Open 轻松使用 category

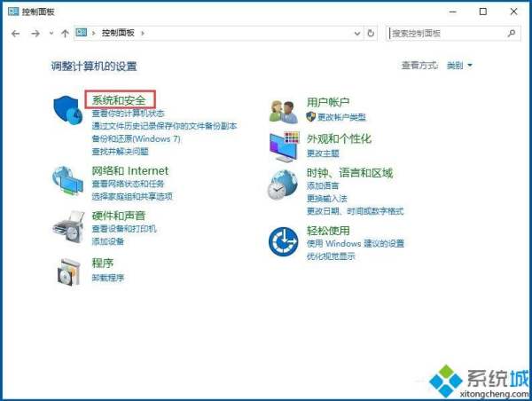click(x=328, y=231)
